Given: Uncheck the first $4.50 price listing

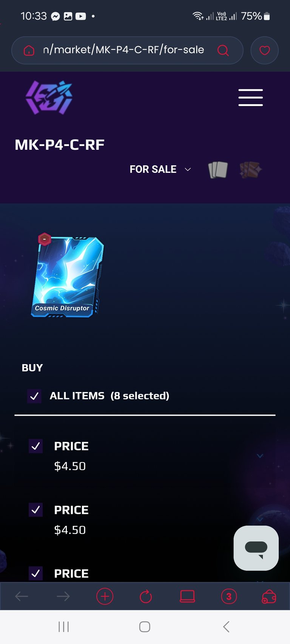Looking at the screenshot, I should coord(36,446).
